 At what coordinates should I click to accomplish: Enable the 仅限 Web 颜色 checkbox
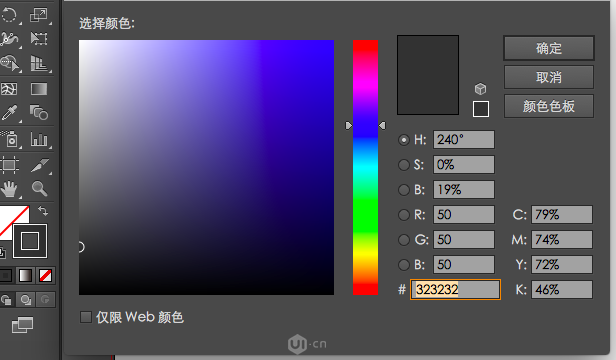tap(86, 317)
